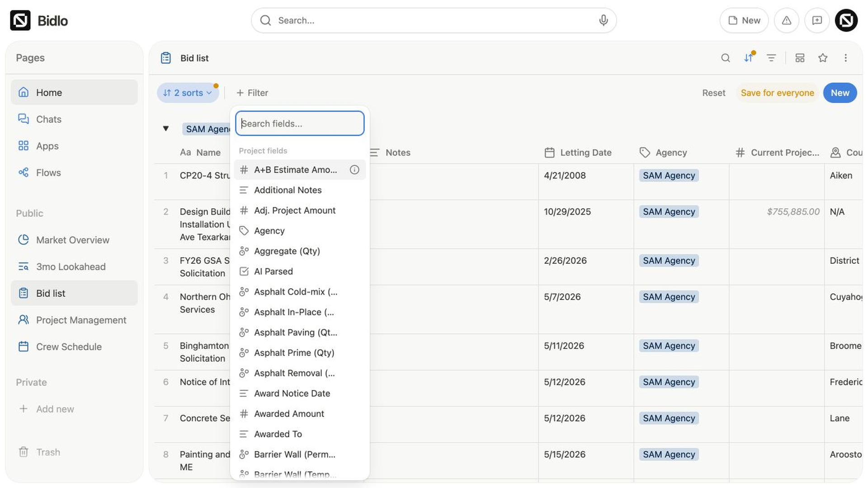Select Asphalt Prime (Qty) field
The width and height of the screenshot is (868, 488).
(x=300, y=352)
